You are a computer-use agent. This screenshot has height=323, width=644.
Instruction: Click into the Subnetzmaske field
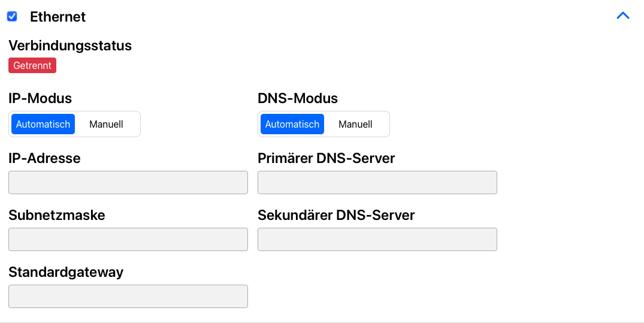coord(128,239)
